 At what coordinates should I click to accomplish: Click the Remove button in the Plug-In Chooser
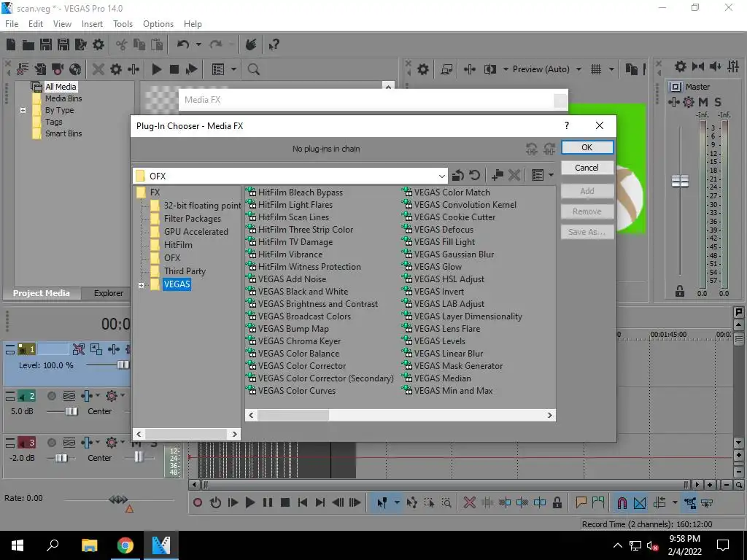[x=587, y=211]
